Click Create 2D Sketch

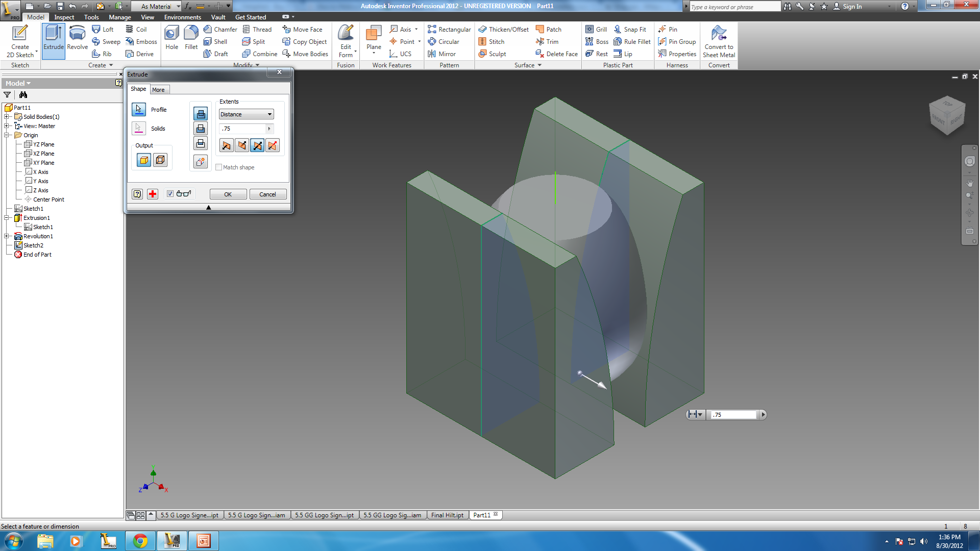tap(20, 41)
